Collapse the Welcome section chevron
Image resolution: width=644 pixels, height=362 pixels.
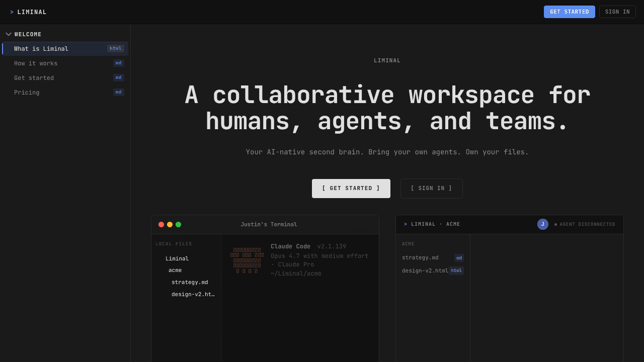(9, 34)
